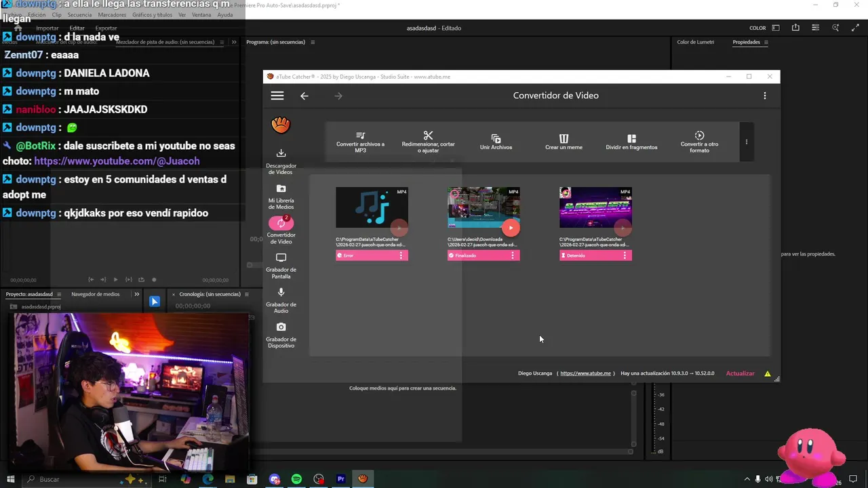The width and height of the screenshot is (868, 488).
Task: Click the Detenido status label
Action: coord(576,256)
